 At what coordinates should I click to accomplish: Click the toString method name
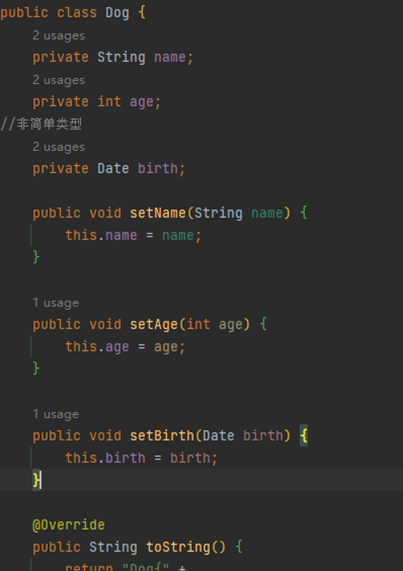coord(178,547)
